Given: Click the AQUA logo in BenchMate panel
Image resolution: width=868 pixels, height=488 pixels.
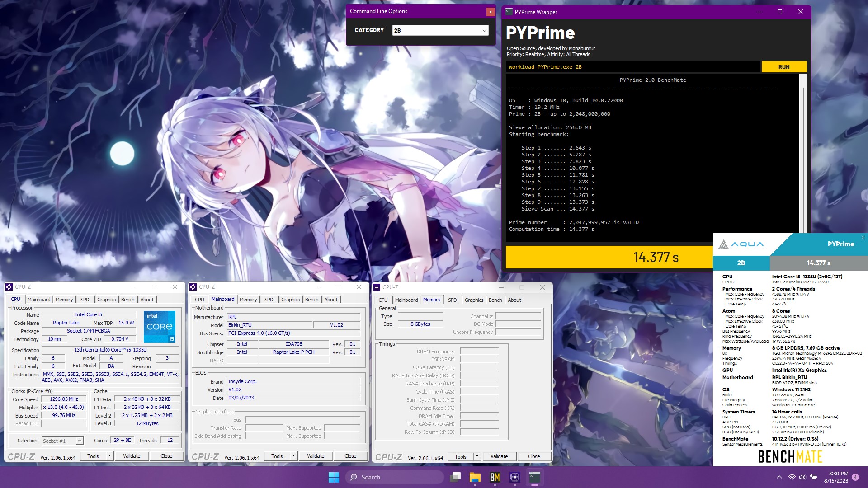Looking at the screenshot, I should 741,244.
